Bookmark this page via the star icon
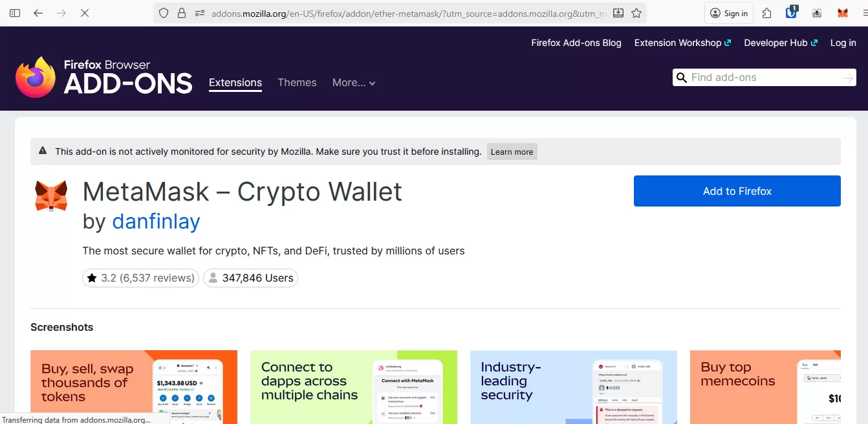Image resolution: width=868 pixels, height=424 pixels. 637,12
